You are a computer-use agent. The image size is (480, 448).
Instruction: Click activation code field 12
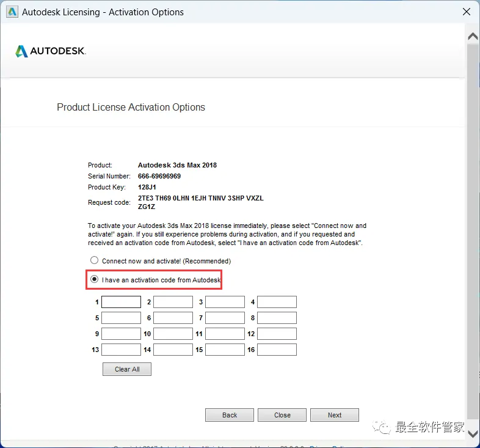[277, 334]
